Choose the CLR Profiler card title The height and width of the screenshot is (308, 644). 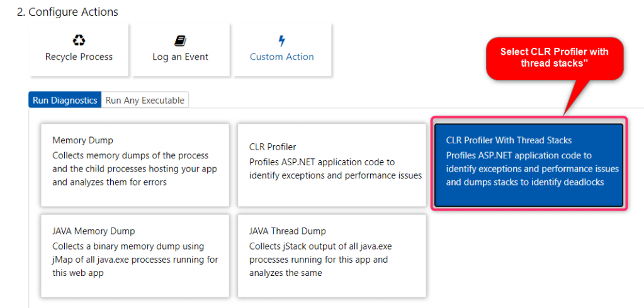pyautogui.click(x=273, y=147)
